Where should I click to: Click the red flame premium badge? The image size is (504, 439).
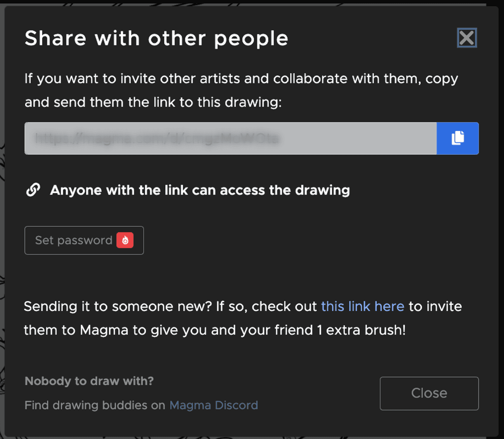[125, 240]
